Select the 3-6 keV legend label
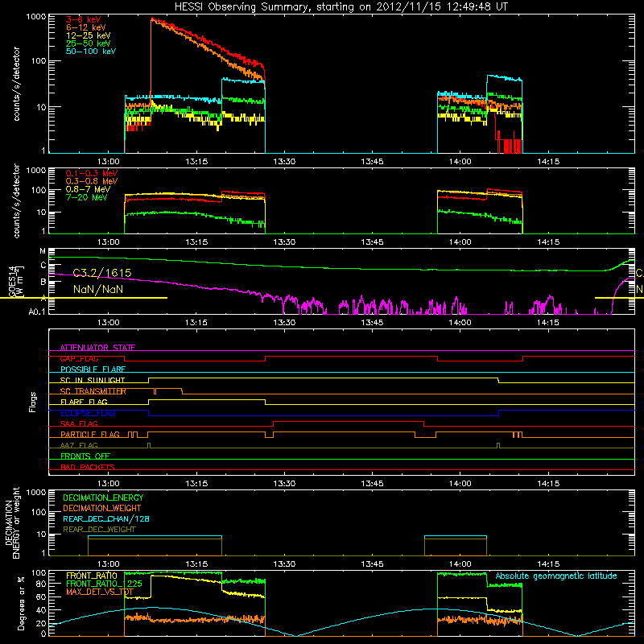The width and height of the screenshot is (644, 644). (83, 19)
